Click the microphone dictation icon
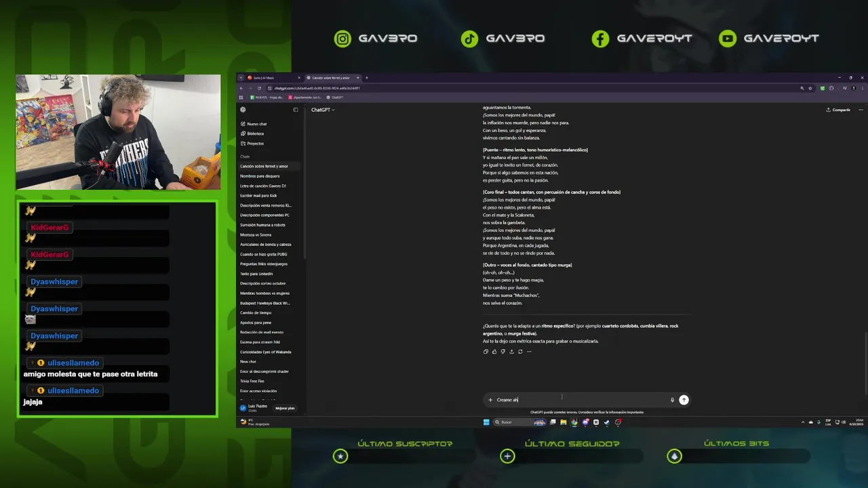 [673, 400]
